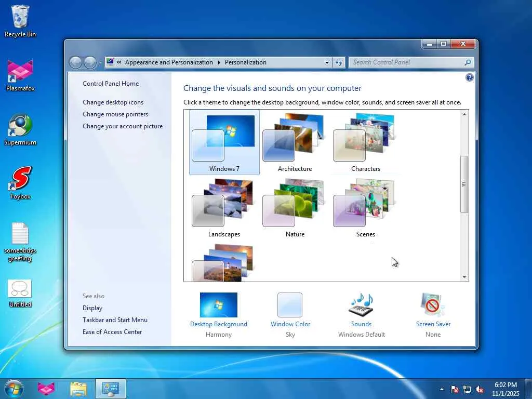
Task: Open Change mouse pointers link
Action: click(115, 114)
